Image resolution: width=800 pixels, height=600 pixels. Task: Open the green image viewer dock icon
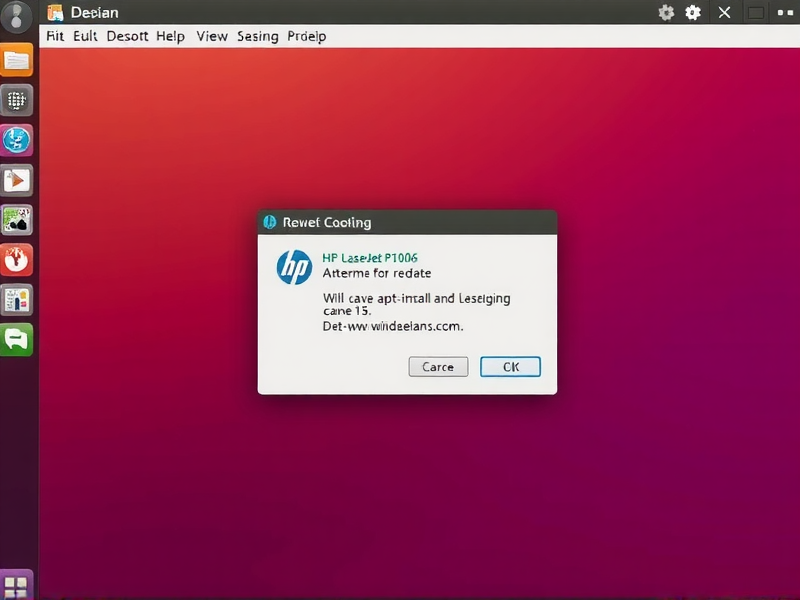tap(17, 220)
